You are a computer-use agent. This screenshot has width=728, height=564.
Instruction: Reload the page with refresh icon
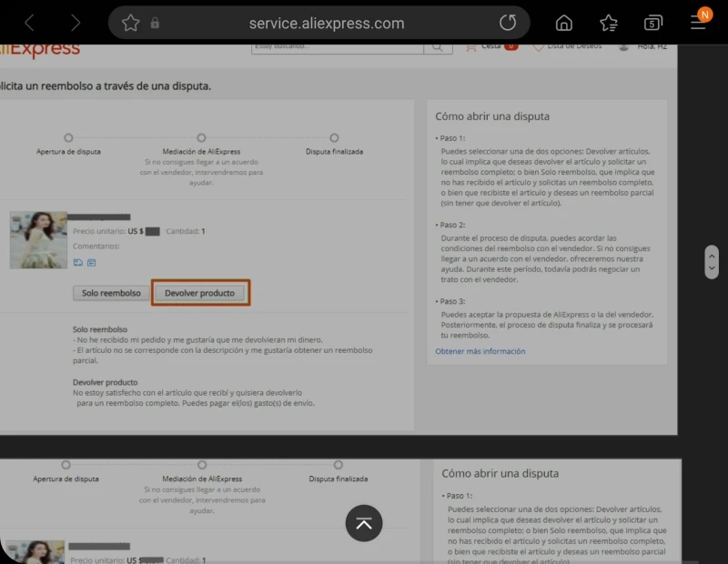click(x=508, y=23)
